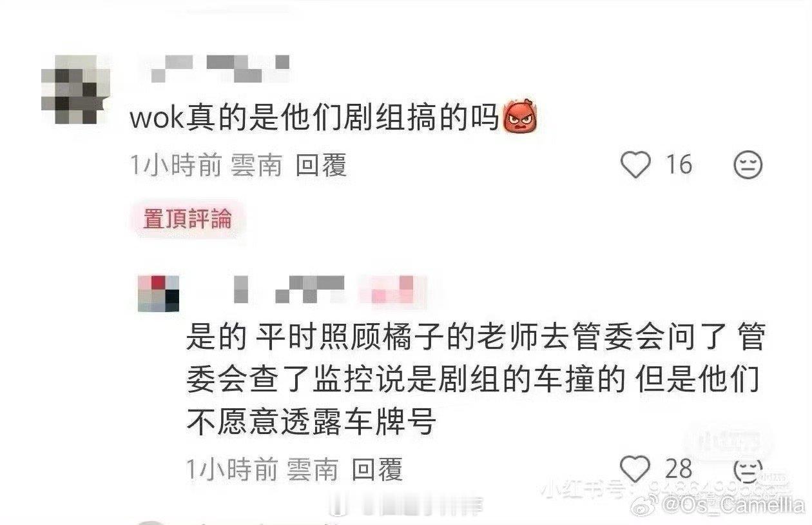Dislike the reply via face icon

[748, 470]
